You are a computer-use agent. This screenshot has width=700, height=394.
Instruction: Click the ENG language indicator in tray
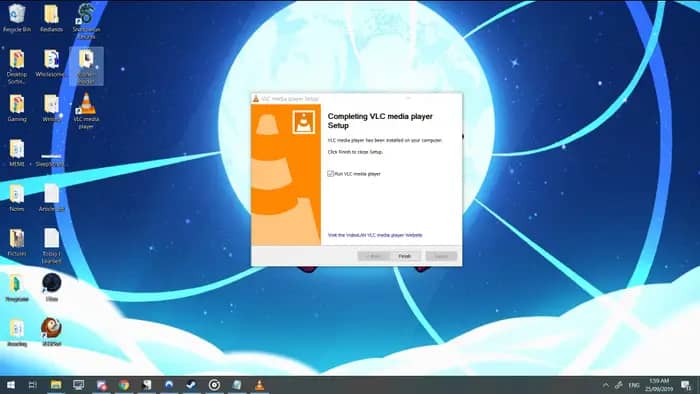634,385
